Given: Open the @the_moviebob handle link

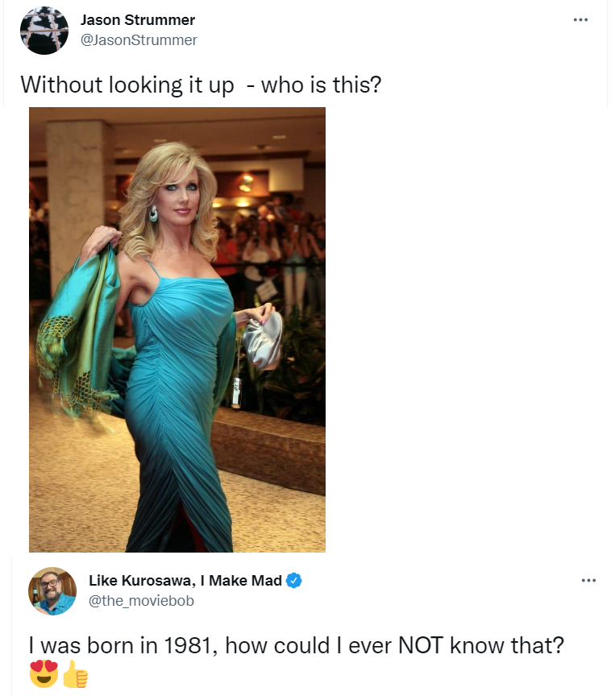Looking at the screenshot, I should 141,601.
